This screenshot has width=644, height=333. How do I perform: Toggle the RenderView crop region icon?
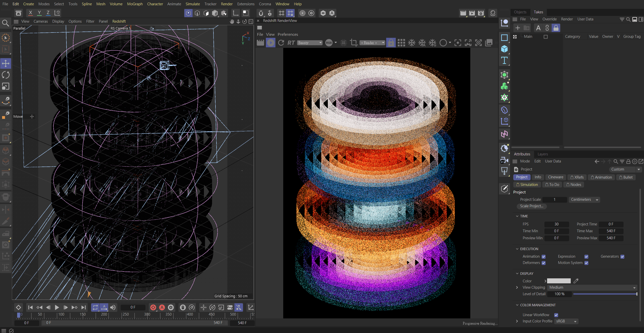pos(354,43)
